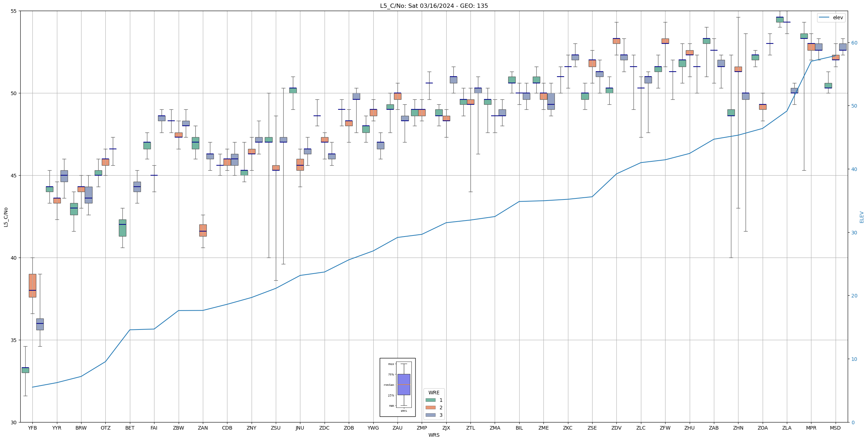Click the chart title L5_C/No Sat 03/16/2024
The image size is (868, 441).
(x=434, y=6)
